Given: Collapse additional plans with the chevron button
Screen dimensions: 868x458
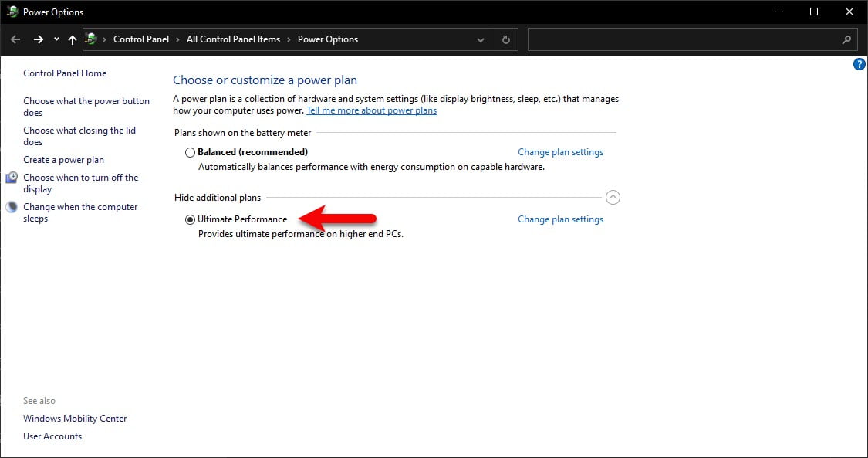Looking at the screenshot, I should [613, 197].
